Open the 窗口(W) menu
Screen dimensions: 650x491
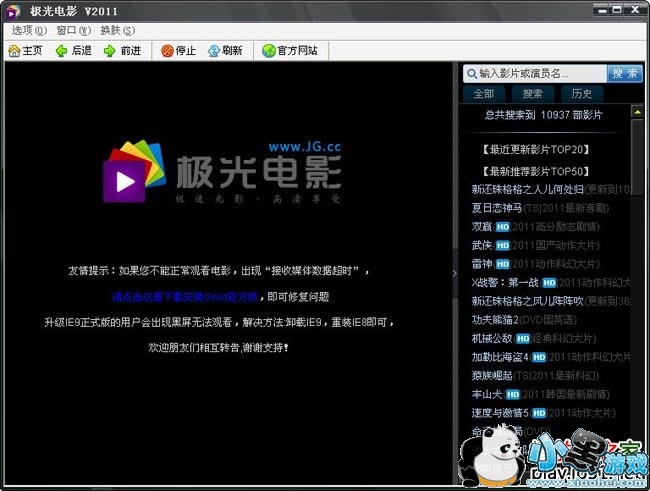tap(73, 31)
